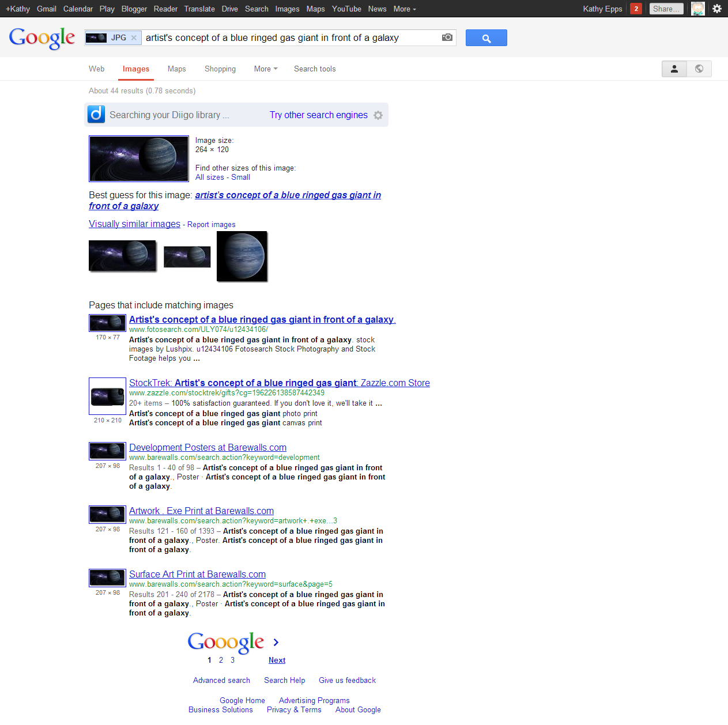Image resolution: width=728 pixels, height=725 pixels.
Task: Open Blogger in the top bar
Action: (x=134, y=9)
